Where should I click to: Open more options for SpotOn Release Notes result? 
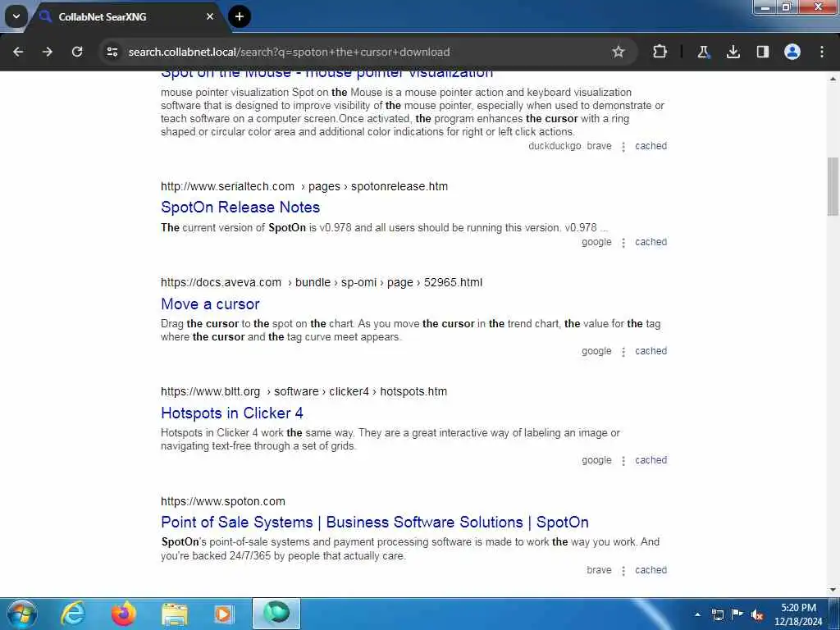[x=623, y=243]
